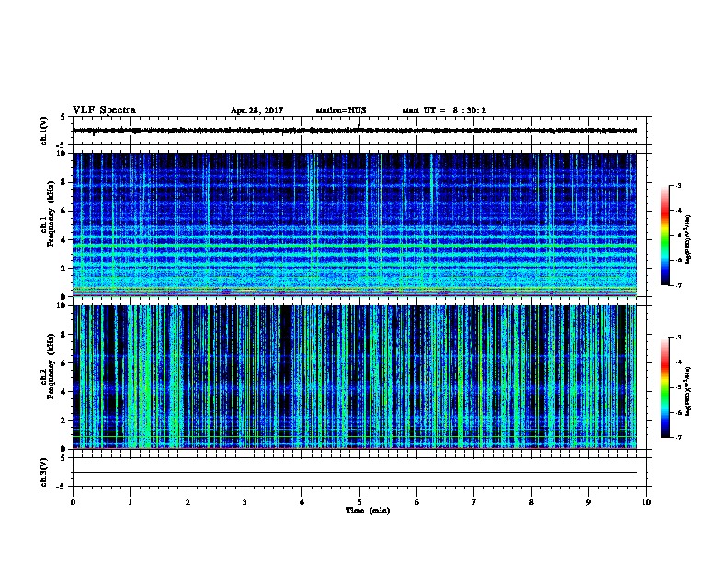Click the ch.1 spectrogram color bar

point(665,236)
